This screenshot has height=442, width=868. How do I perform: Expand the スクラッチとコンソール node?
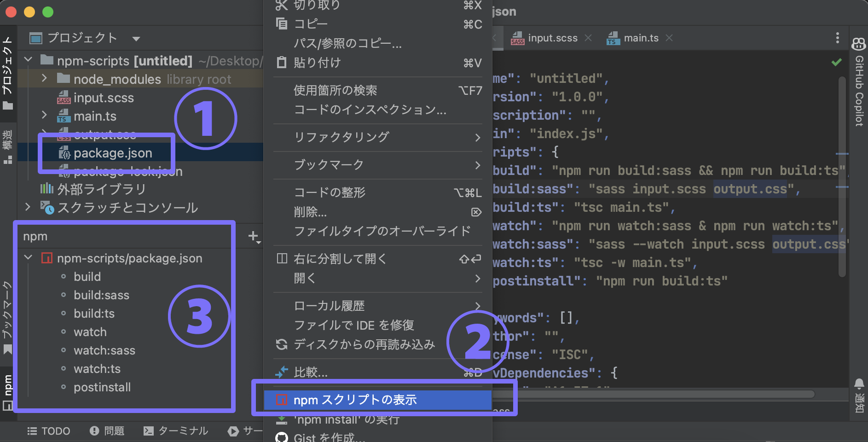click(x=28, y=207)
